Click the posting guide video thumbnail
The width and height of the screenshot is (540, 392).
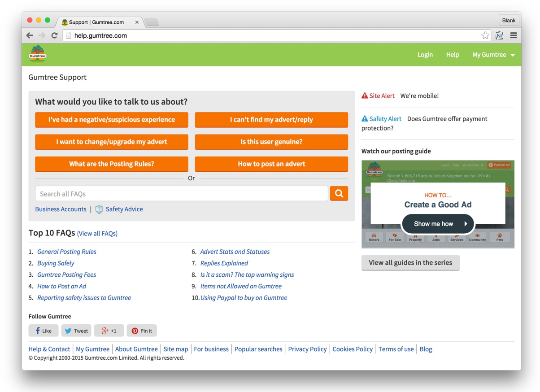click(x=438, y=204)
